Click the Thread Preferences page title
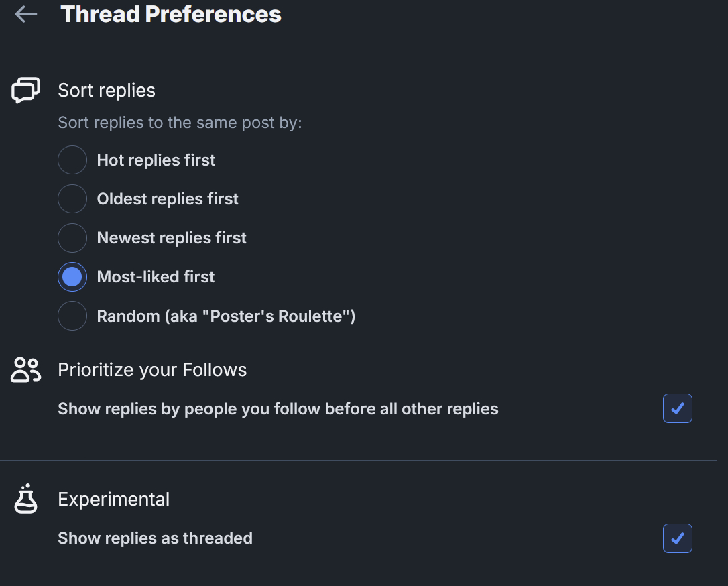The image size is (728, 586). pos(171,14)
